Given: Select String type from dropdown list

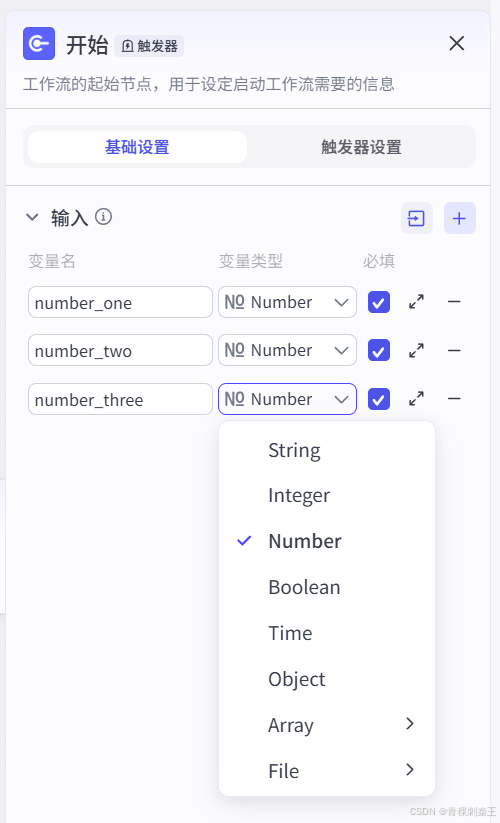Looking at the screenshot, I should (327, 450).
